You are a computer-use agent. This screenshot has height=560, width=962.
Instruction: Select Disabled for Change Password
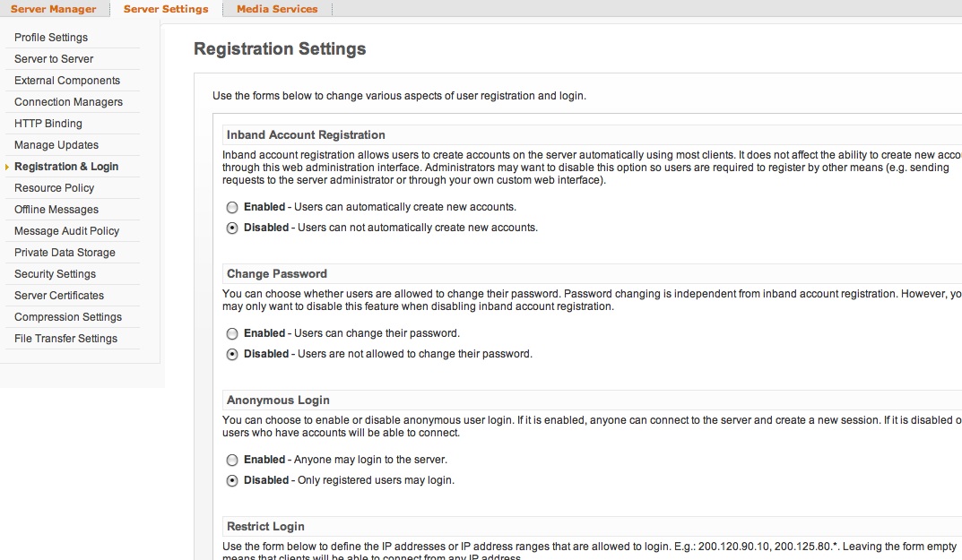pos(233,354)
